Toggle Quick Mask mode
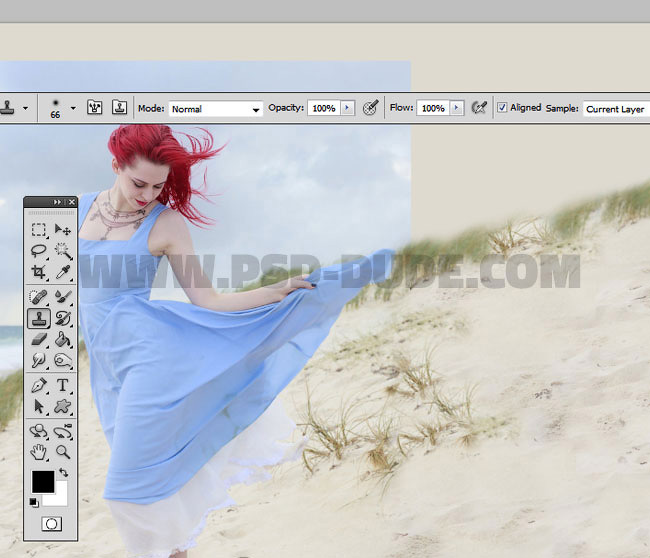 point(52,524)
